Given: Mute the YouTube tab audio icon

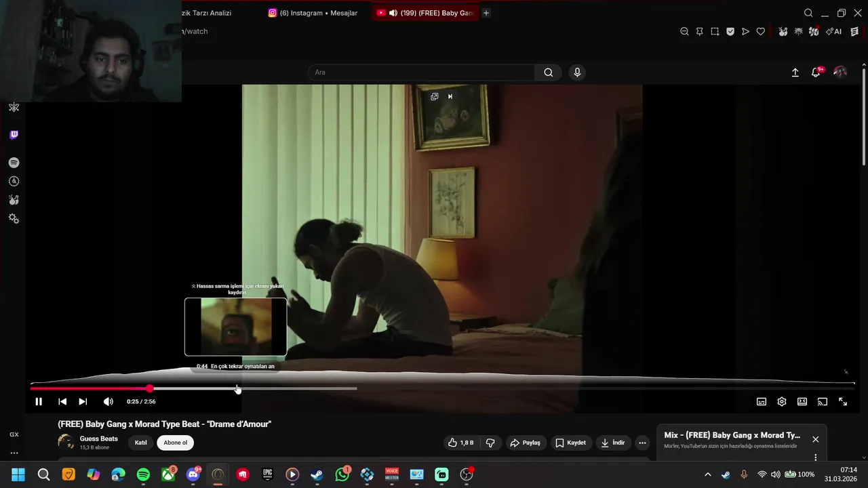Looking at the screenshot, I should [x=393, y=13].
